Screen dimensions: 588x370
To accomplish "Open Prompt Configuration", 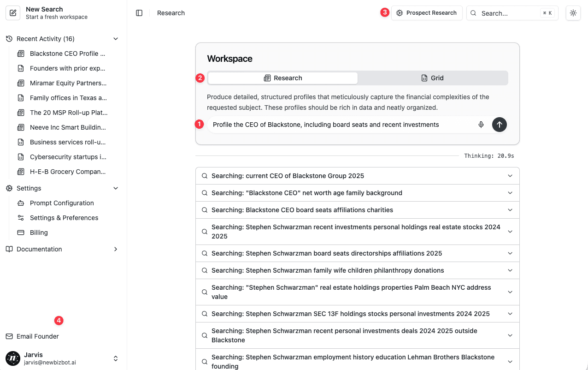I will 61,203.
